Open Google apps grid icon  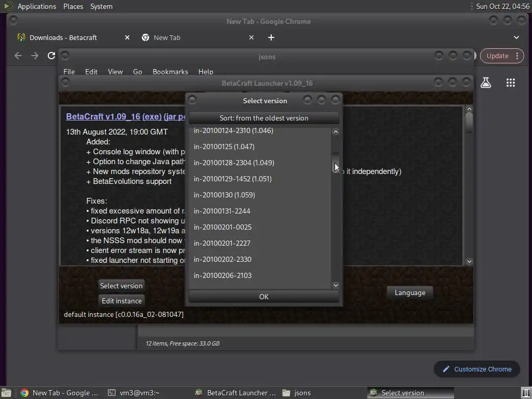click(511, 83)
